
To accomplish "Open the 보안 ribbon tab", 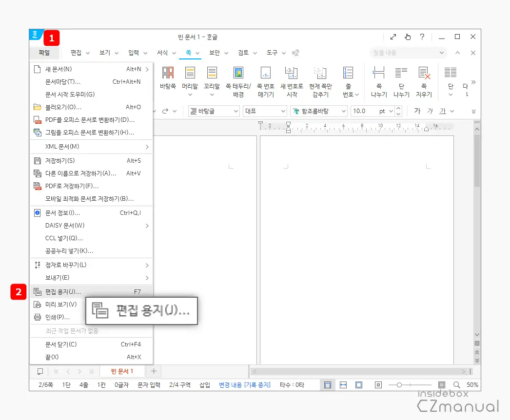I will [x=215, y=53].
